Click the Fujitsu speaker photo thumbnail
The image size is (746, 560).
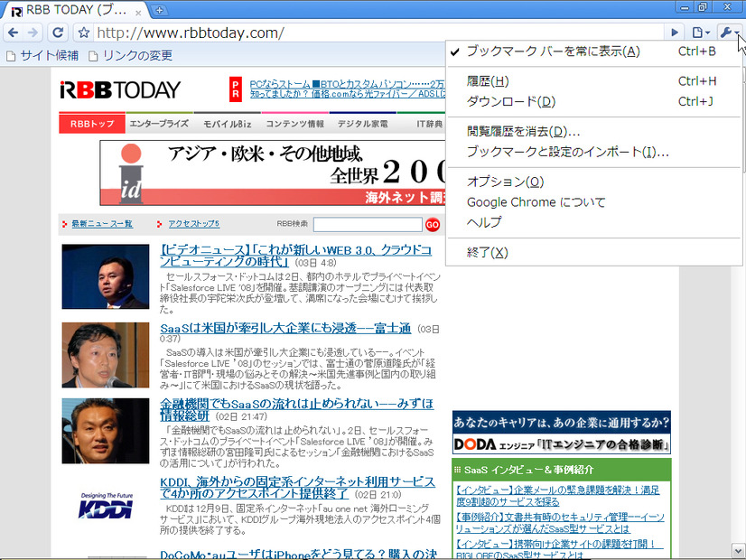pyautogui.click(x=105, y=355)
